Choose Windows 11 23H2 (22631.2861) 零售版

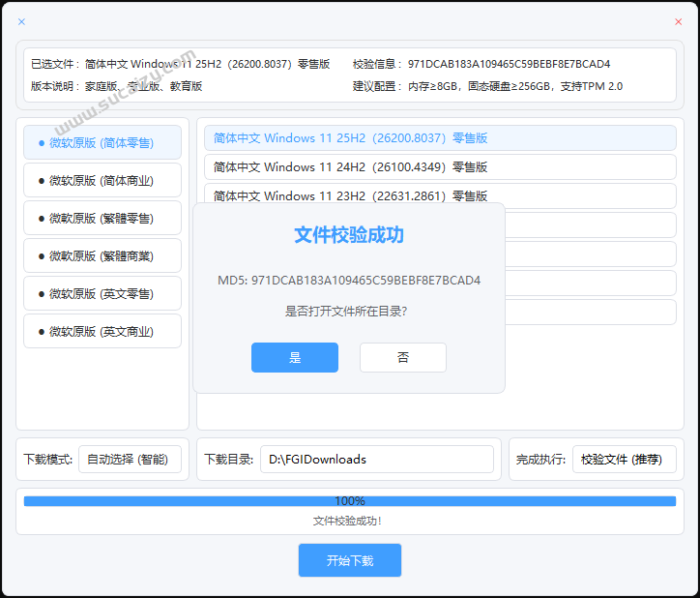pyautogui.click(x=440, y=194)
